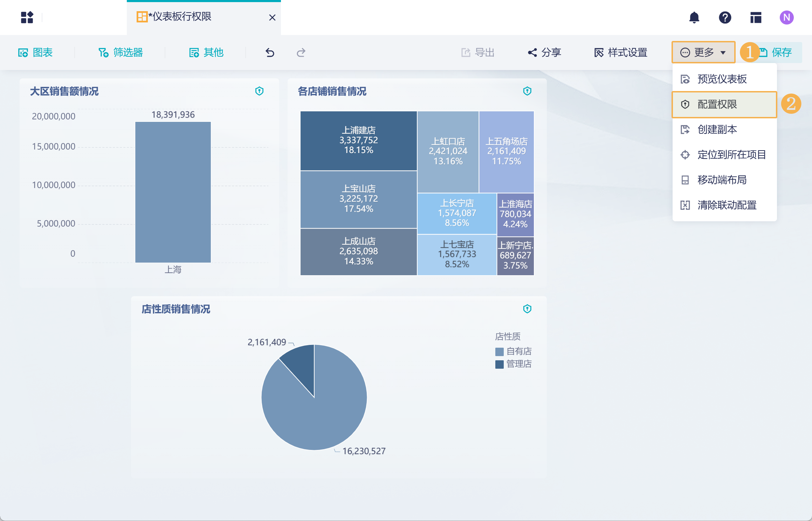Click the 分享 button
Viewport: 812px width, 521px height.
[x=545, y=53]
